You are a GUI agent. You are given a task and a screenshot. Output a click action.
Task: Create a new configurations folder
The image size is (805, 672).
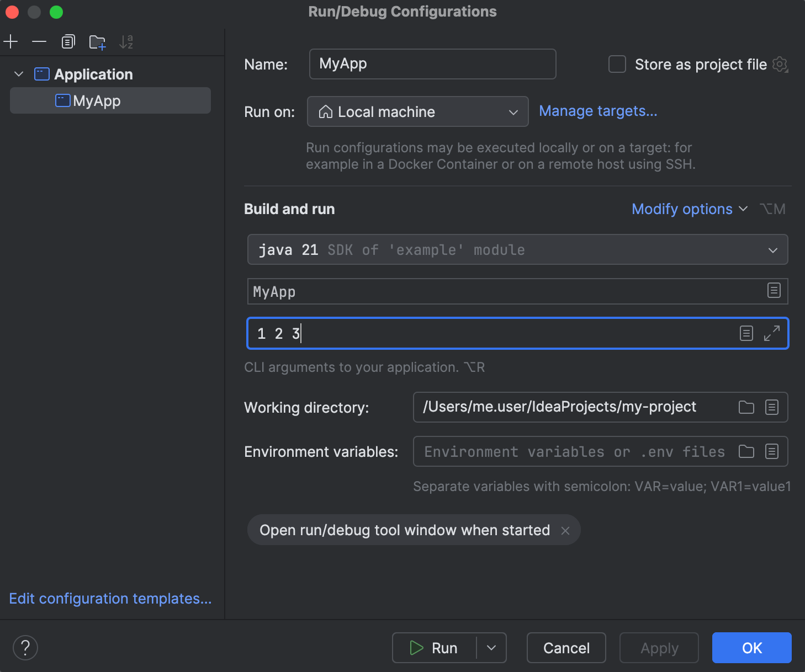pyautogui.click(x=97, y=41)
